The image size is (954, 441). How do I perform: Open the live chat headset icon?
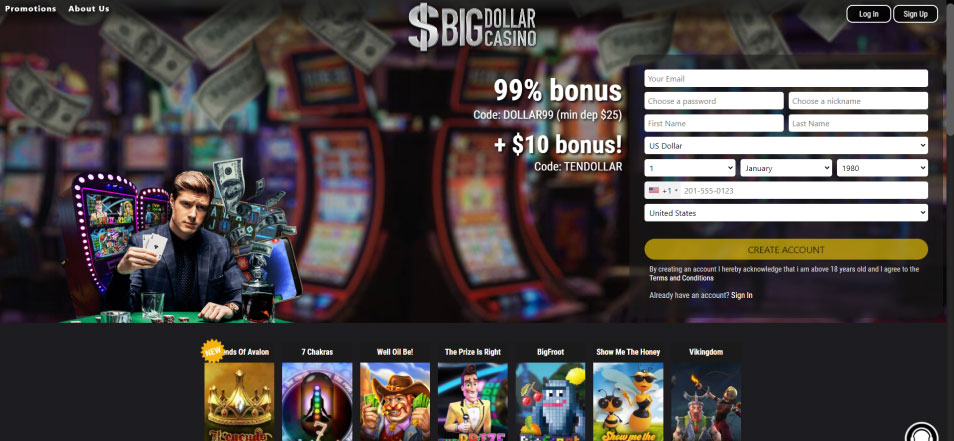tap(922, 432)
